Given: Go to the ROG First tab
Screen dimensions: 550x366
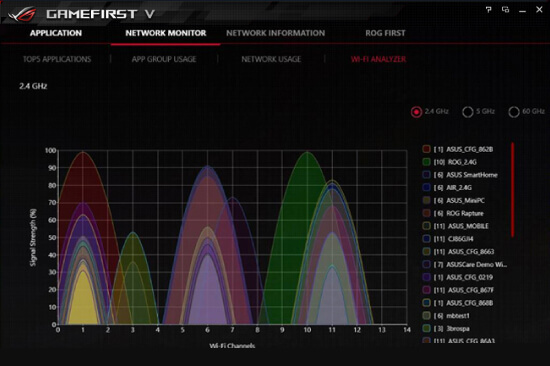Looking at the screenshot, I should point(385,33).
